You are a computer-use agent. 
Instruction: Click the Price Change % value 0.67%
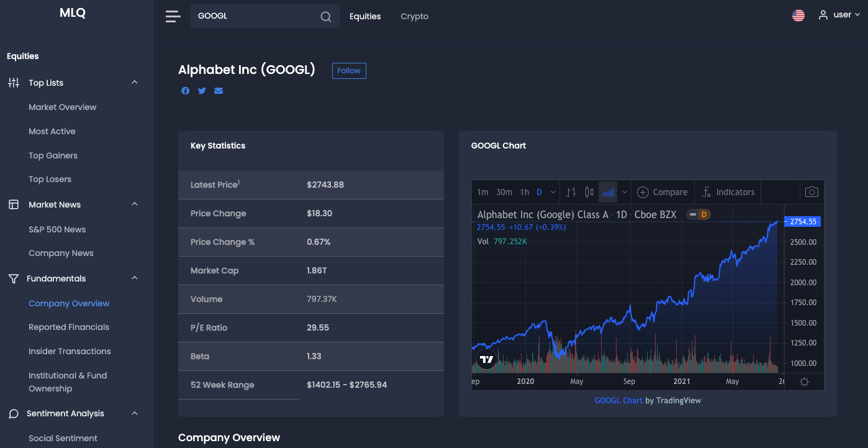click(319, 242)
